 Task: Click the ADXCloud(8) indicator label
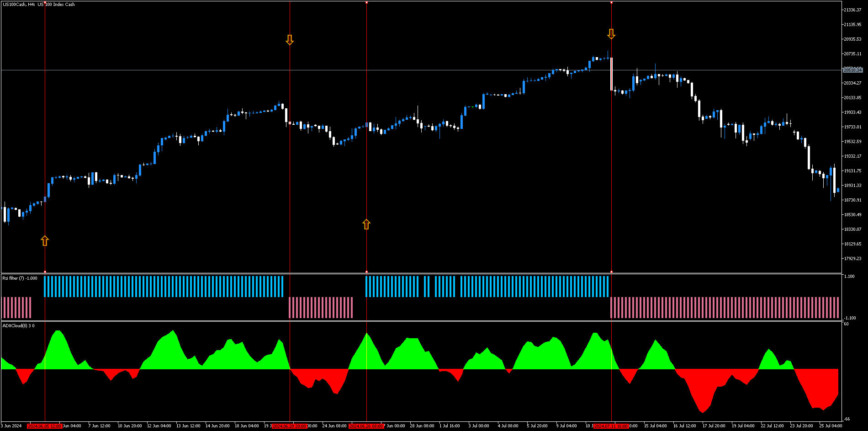coord(18,326)
